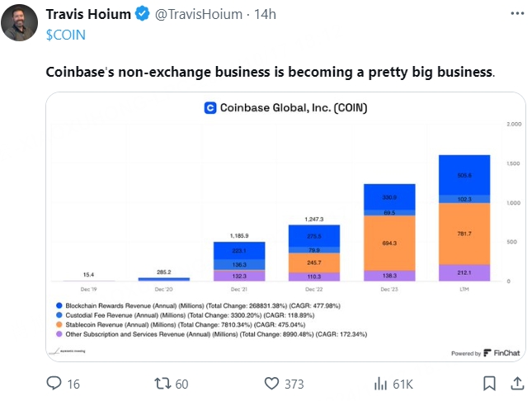Screen dimensions: 532x401
Task: Click the Coinbase logo in chart title
Action: [210, 108]
